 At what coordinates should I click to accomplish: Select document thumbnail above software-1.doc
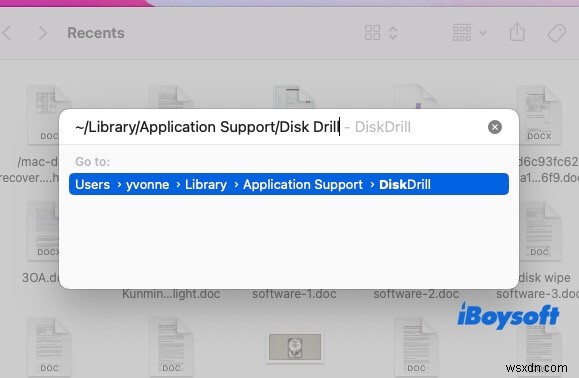(x=294, y=97)
